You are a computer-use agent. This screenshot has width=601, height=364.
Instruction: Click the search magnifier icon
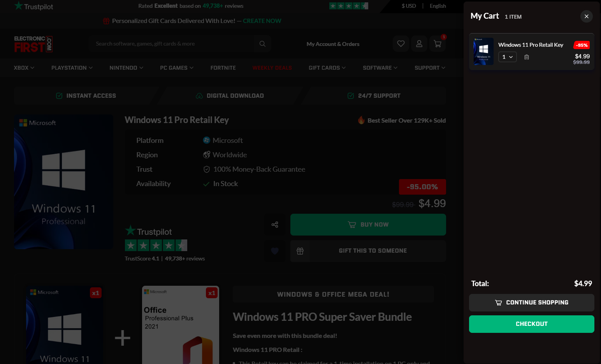point(262,44)
